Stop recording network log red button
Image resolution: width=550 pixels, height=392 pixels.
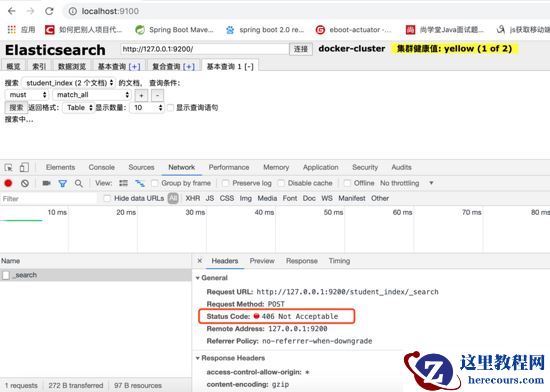(x=8, y=183)
